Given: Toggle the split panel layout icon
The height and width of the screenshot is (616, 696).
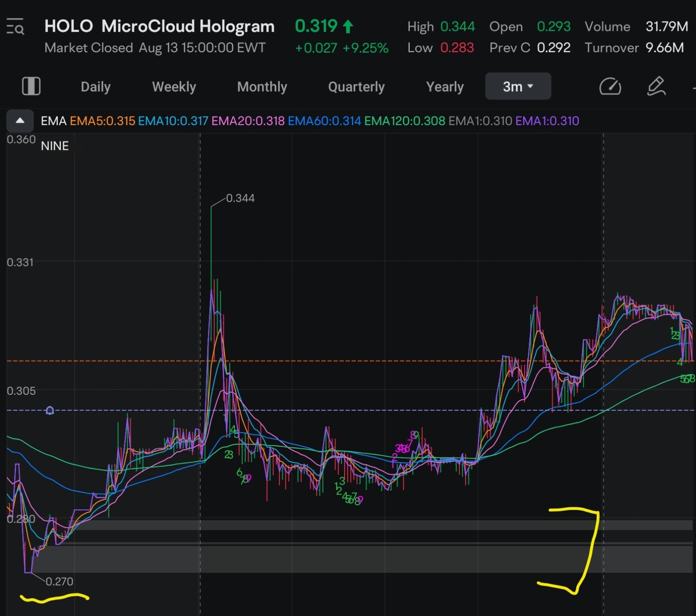Looking at the screenshot, I should pos(31,86).
